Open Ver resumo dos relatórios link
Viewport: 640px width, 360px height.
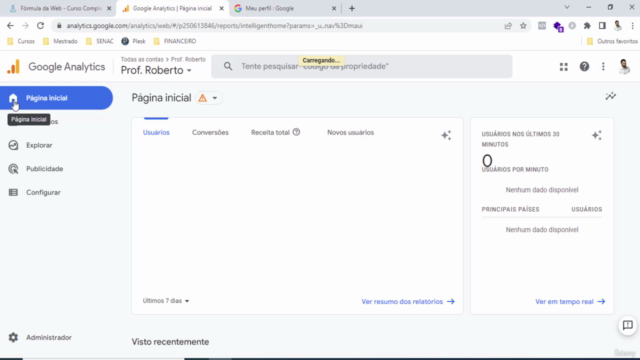[408, 302]
